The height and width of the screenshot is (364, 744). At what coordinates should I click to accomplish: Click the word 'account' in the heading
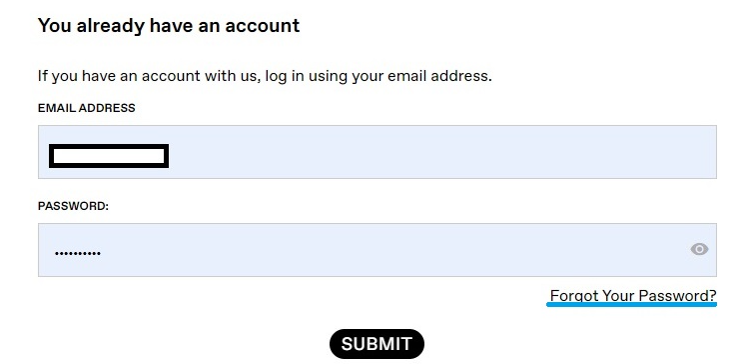click(262, 26)
